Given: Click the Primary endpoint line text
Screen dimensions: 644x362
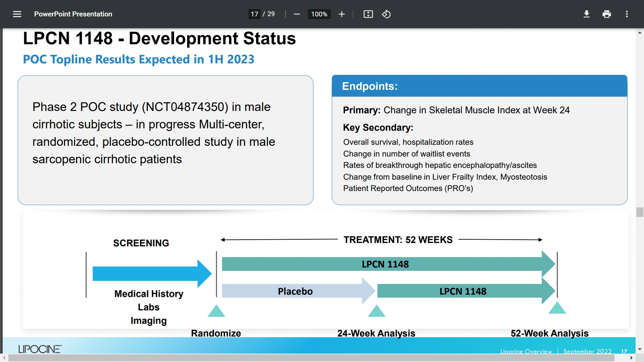Looking at the screenshot, I should tap(456, 110).
